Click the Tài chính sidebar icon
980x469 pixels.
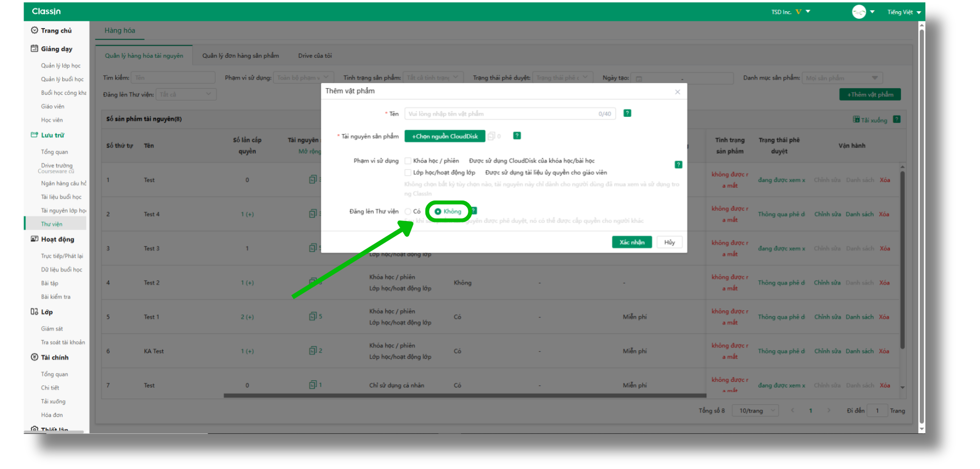coord(34,357)
